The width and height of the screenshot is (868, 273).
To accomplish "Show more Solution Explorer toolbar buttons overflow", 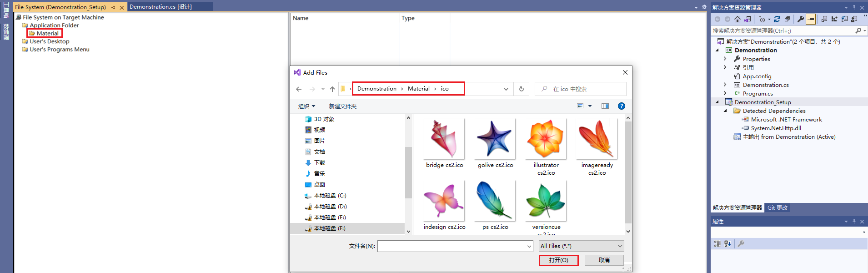I will pos(865,16).
